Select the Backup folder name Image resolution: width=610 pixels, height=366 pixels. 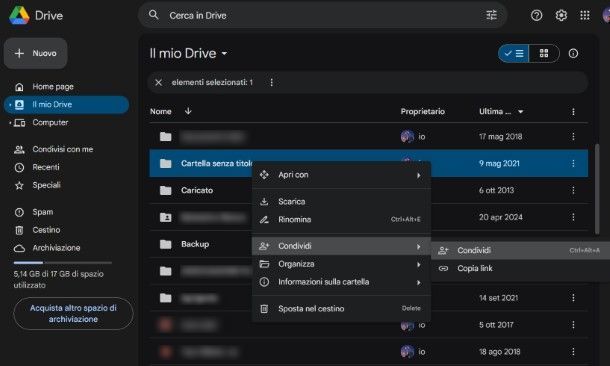coord(195,244)
